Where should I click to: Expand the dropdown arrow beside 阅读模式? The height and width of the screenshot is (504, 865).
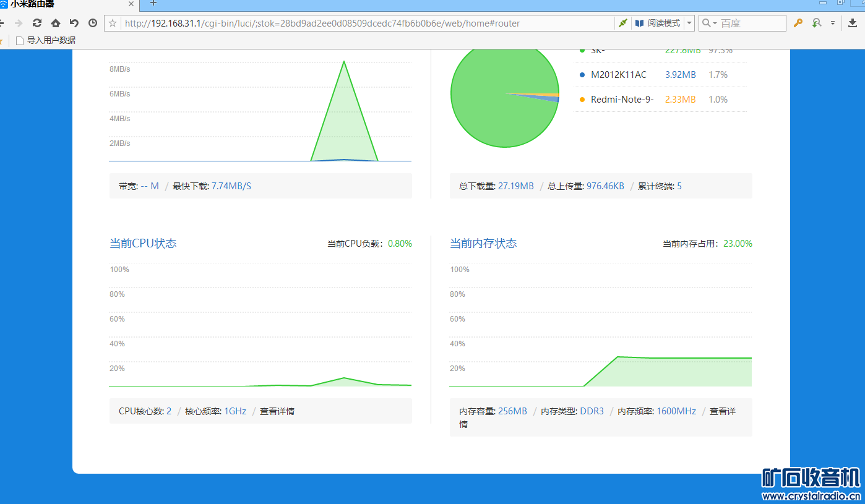pos(689,23)
